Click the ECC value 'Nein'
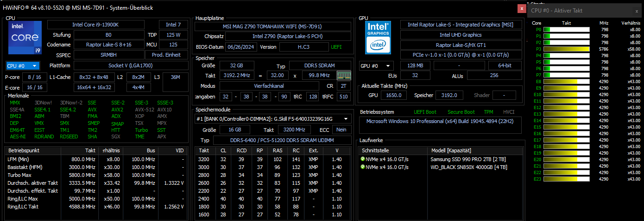 [341, 130]
